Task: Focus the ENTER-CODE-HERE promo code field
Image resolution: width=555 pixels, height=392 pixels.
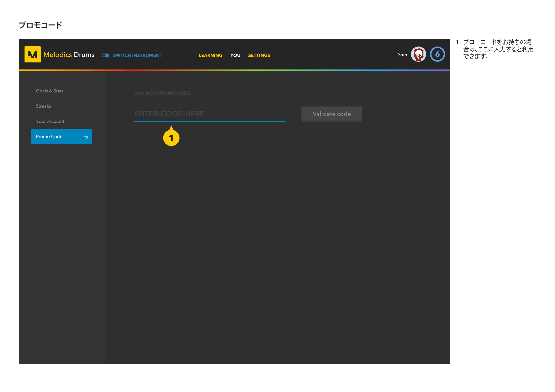Action: coord(210,114)
